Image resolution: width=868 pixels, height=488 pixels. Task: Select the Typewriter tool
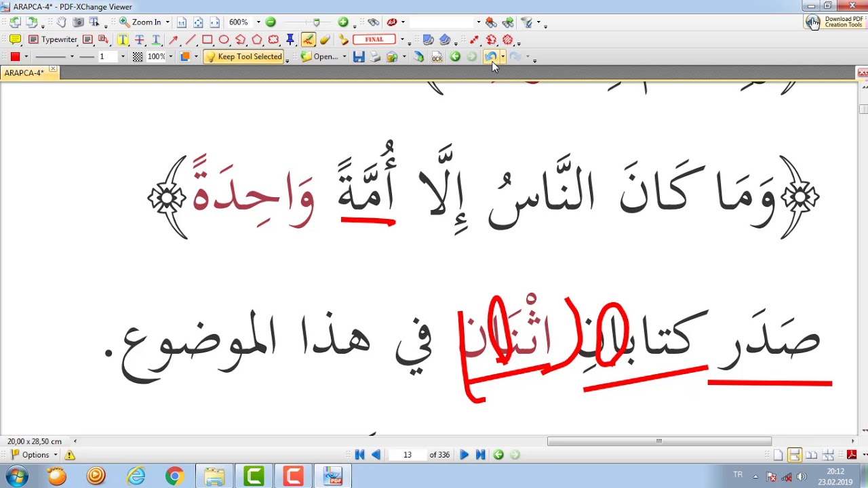(53, 40)
